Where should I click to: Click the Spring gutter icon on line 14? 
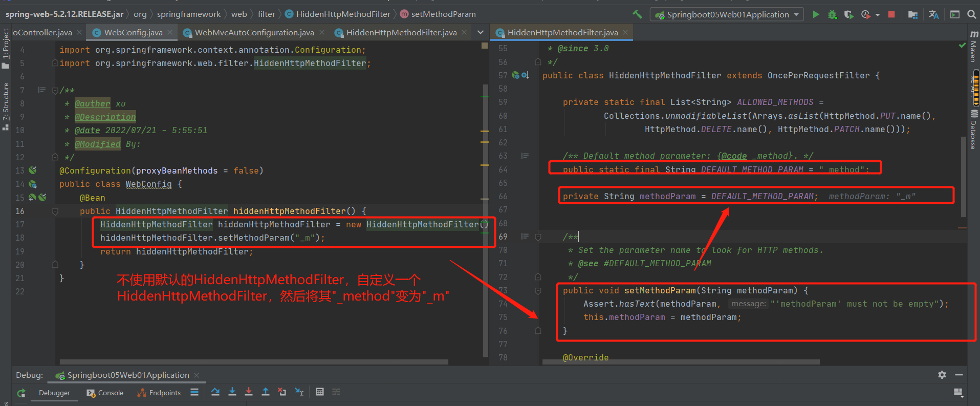coord(33,184)
